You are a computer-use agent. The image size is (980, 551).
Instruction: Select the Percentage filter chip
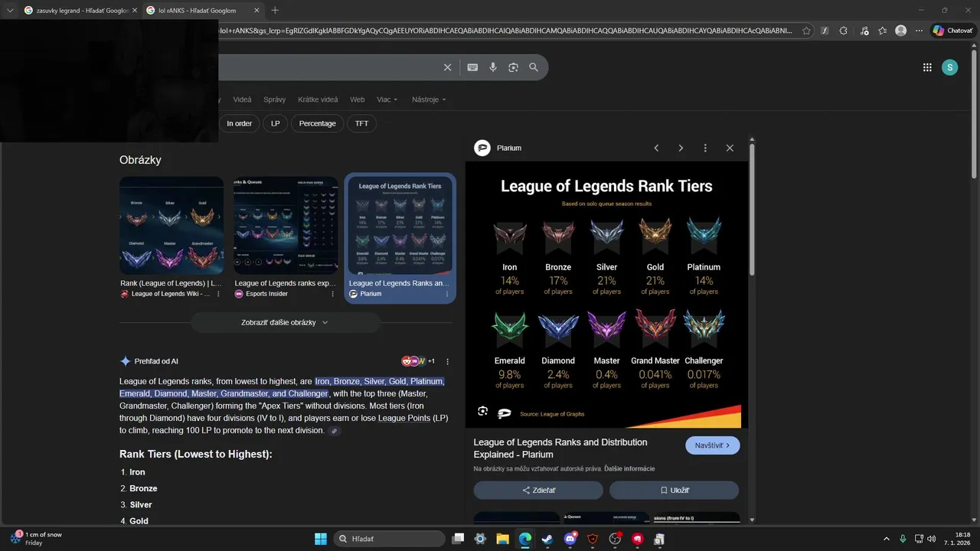pyautogui.click(x=317, y=123)
